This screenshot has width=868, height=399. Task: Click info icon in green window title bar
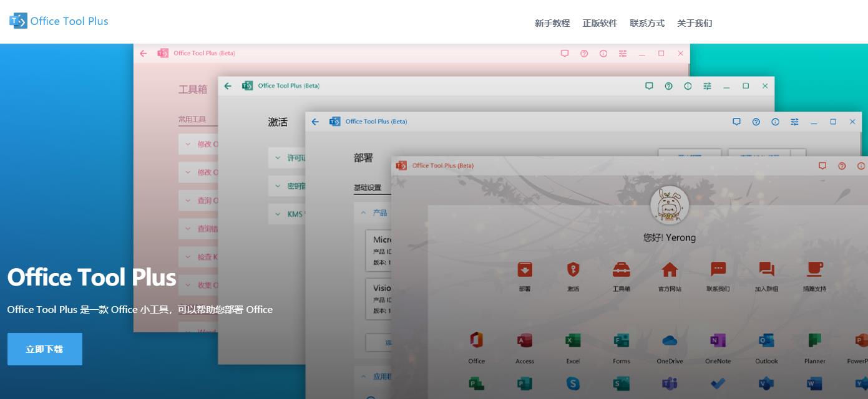coord(688,86)
